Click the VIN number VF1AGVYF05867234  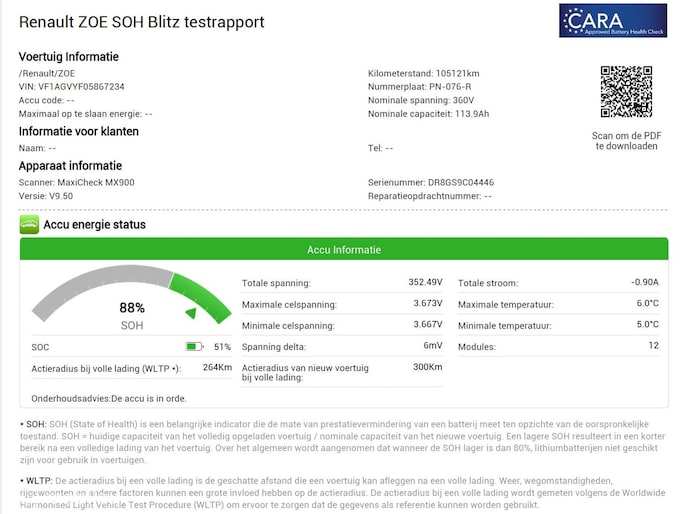click(72, 87)
